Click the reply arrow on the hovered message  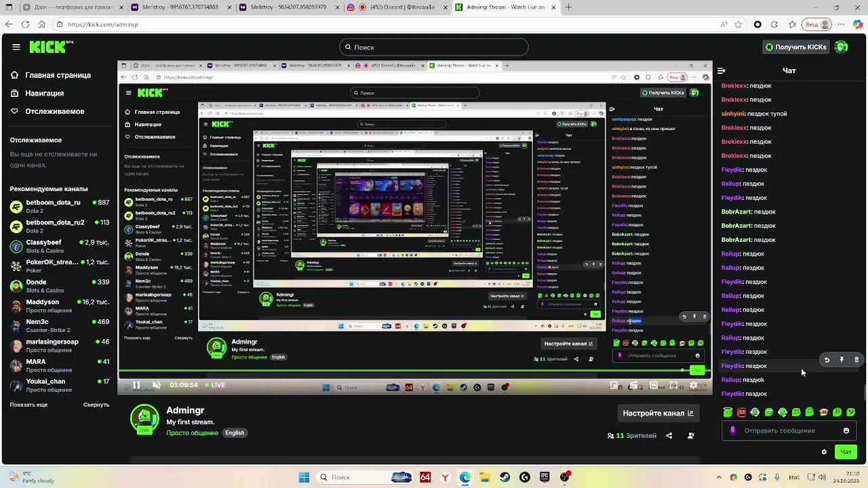pos(827,360)
